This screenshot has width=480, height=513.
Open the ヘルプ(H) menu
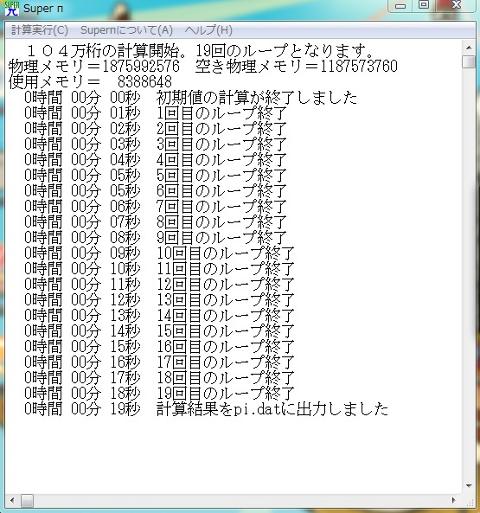tap(209, 30)
